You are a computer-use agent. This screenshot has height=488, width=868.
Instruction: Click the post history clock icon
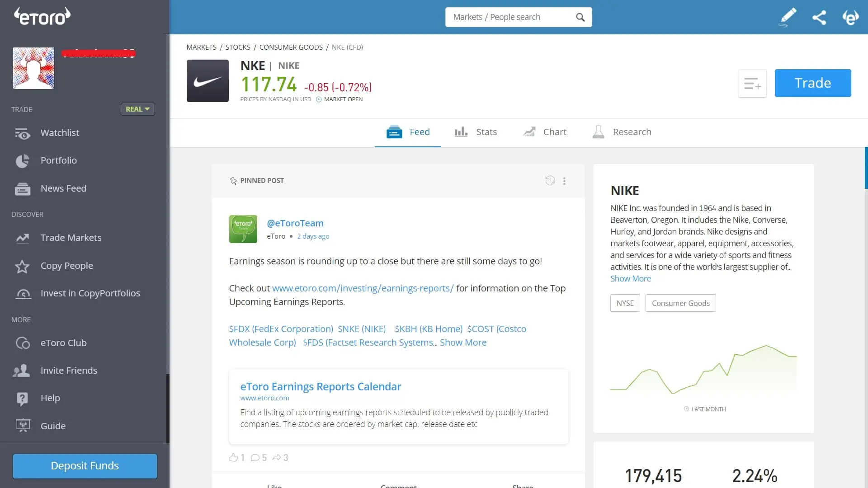click(550, 180)
